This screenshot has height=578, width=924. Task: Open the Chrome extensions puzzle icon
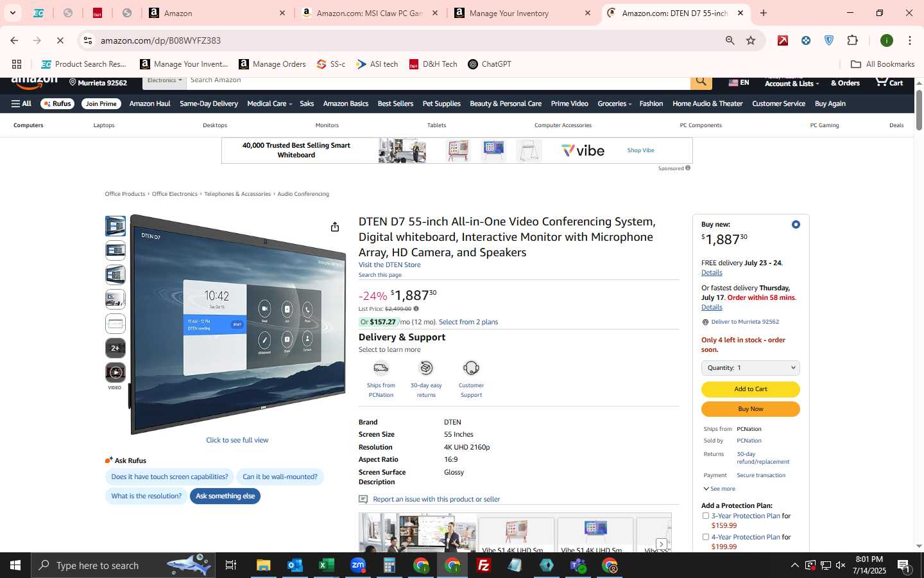point(852,40)
